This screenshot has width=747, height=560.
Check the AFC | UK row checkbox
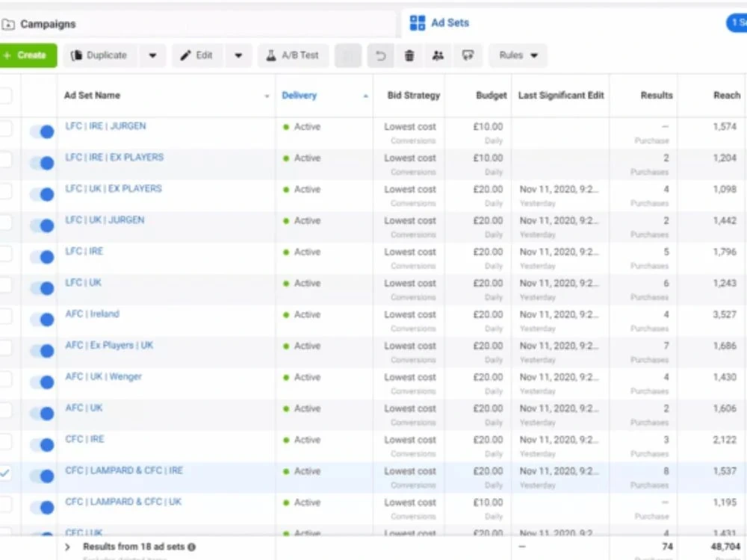click(x=4, y=411)
